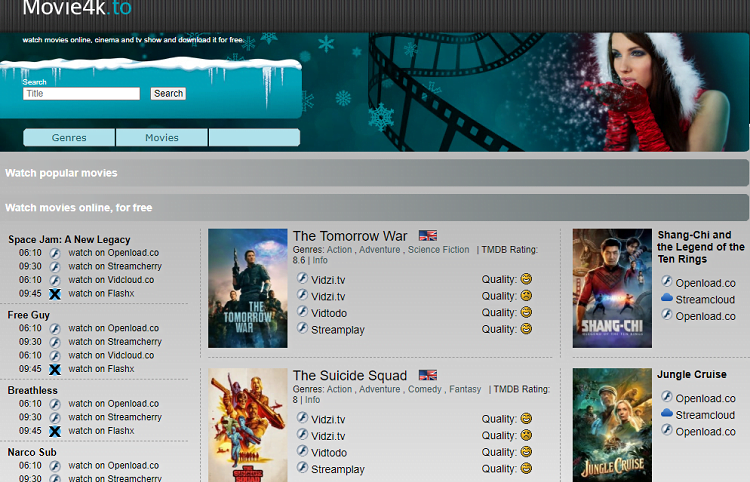The image size is (750, 482).
Task: Open watch on Vidcloud.co under Free Guy
Action: (111, 355)
